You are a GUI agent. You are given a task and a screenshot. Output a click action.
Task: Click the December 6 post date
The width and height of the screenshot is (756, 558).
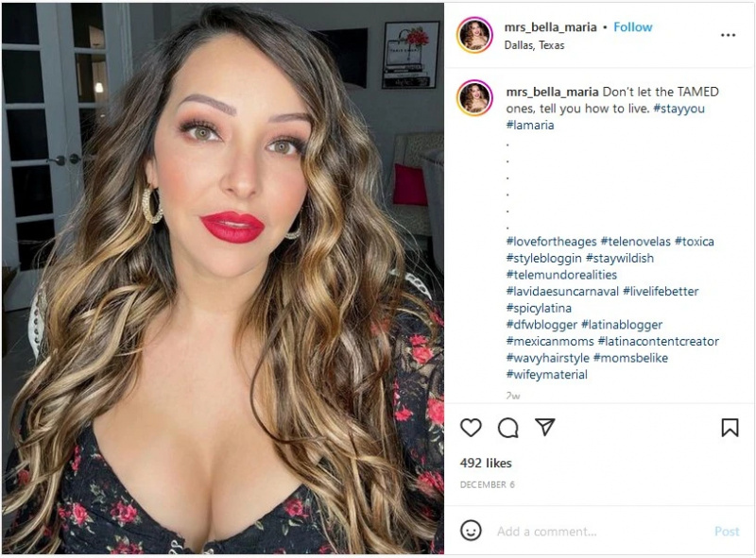tap(487, 484)
